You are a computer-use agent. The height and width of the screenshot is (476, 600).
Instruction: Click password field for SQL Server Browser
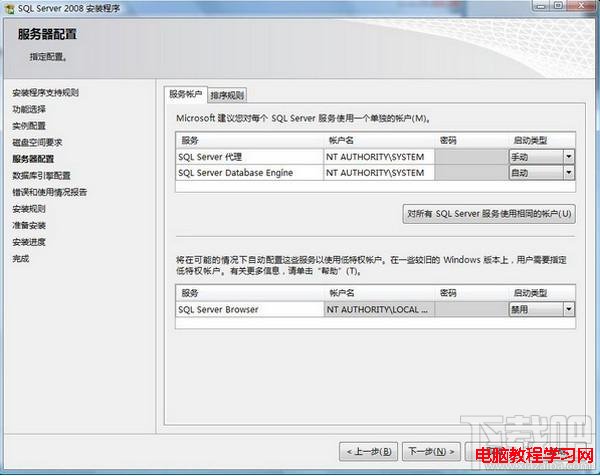[x=471, y=309]
